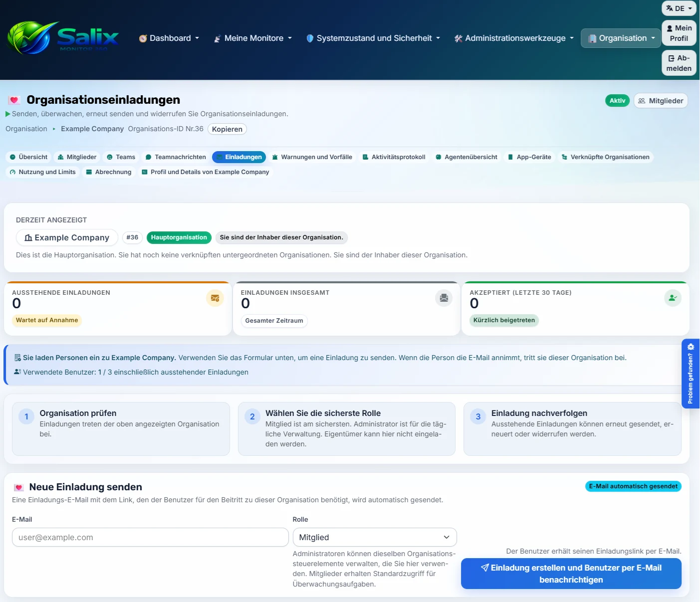Screen dimensions: 700x602
Task: Open the Teams tab
Action: click(121, 157)
